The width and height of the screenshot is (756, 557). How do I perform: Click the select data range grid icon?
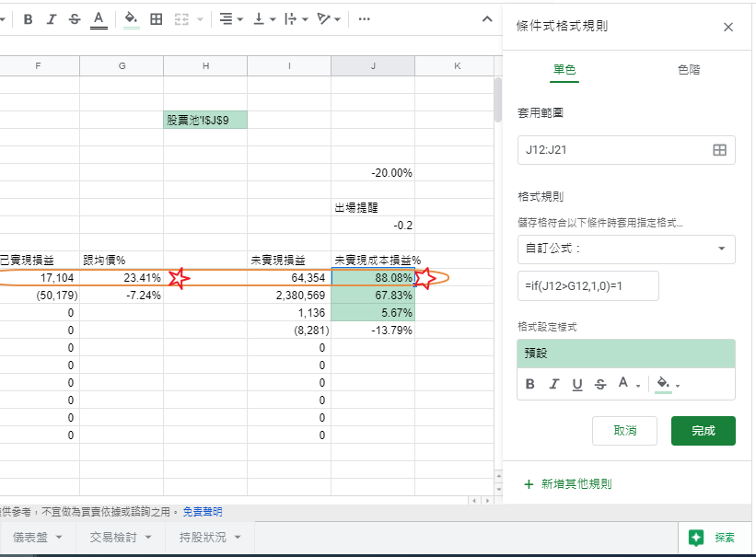(x=719, y=150)
